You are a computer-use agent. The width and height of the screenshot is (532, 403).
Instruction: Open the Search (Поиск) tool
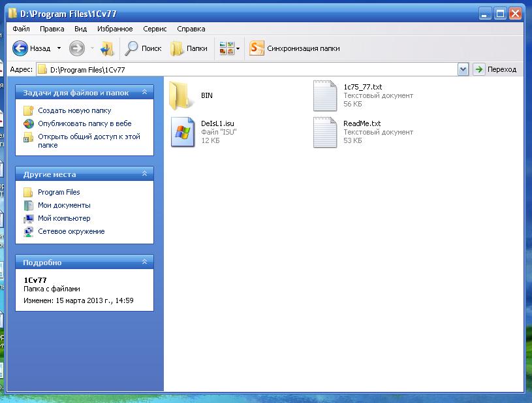click(x=143, y=48)
